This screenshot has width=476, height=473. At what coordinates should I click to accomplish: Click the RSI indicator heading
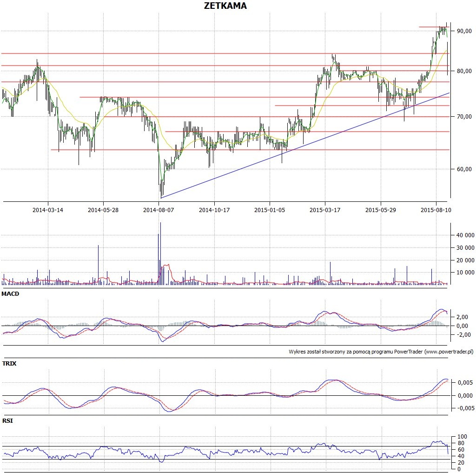7,421
